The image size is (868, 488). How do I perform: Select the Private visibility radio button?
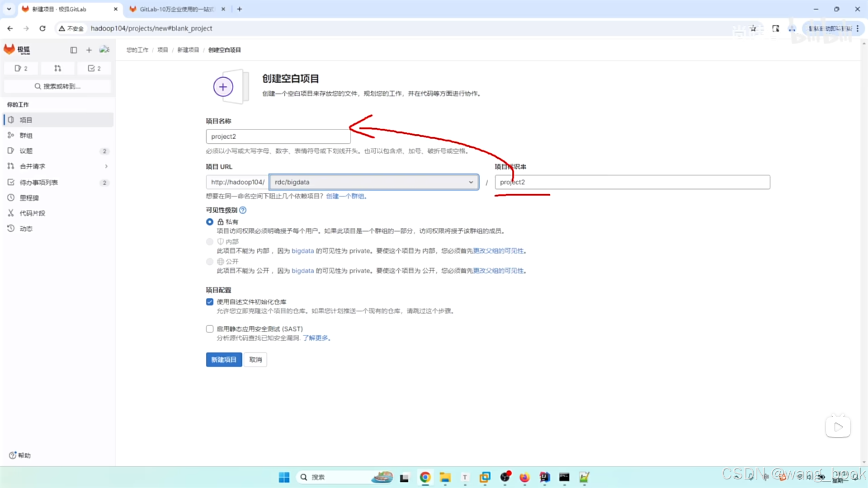point(209,222)
